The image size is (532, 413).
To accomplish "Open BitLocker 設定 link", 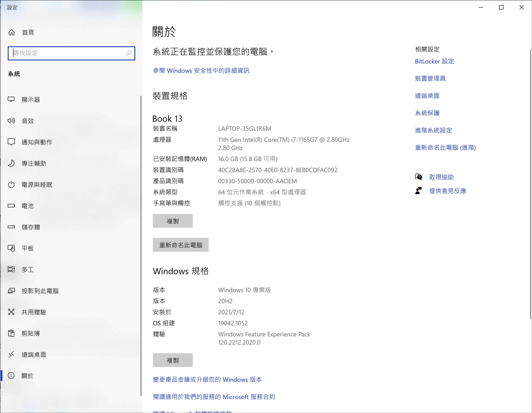I will tap(434, 61).
